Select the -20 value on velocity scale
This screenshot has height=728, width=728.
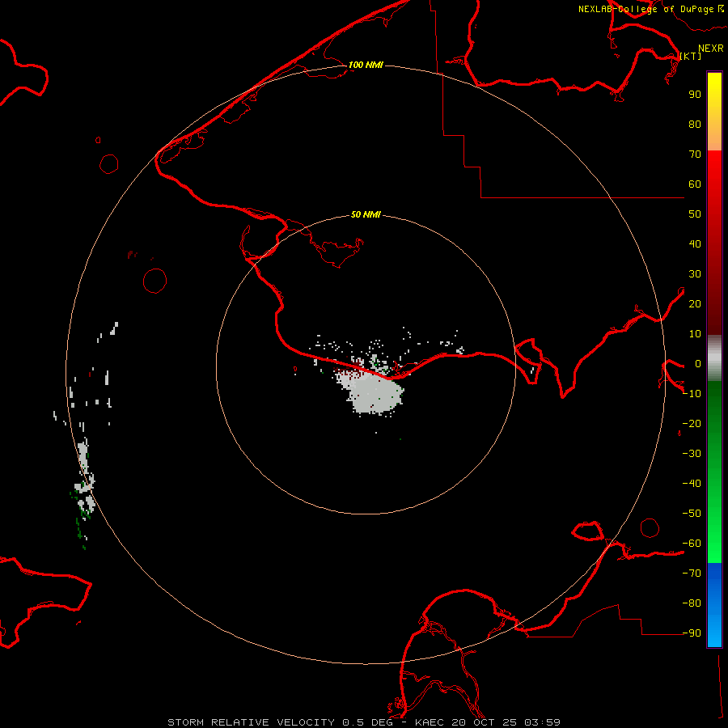tap(692, 423)
